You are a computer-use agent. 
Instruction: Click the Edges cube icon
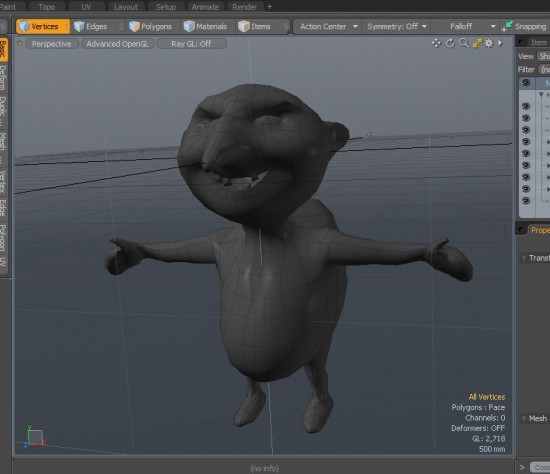coord(79,26)
